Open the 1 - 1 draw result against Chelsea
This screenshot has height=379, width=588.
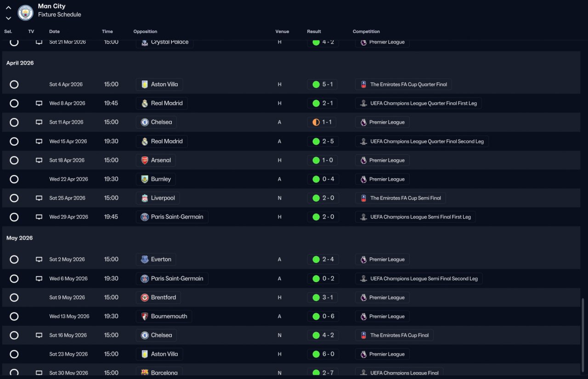pyautogui.click(x=323, y=122)
